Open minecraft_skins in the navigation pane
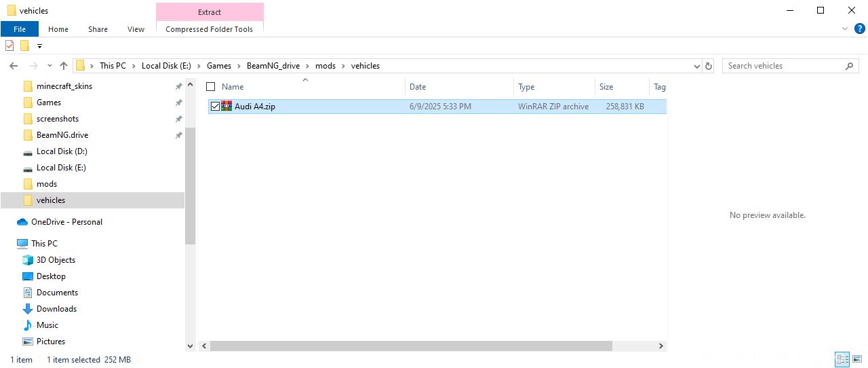 tap(64, 86)
